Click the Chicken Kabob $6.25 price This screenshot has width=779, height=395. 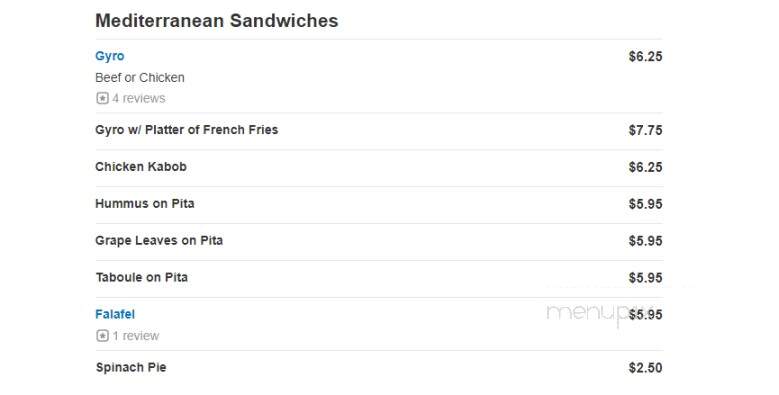coord(645,167)
